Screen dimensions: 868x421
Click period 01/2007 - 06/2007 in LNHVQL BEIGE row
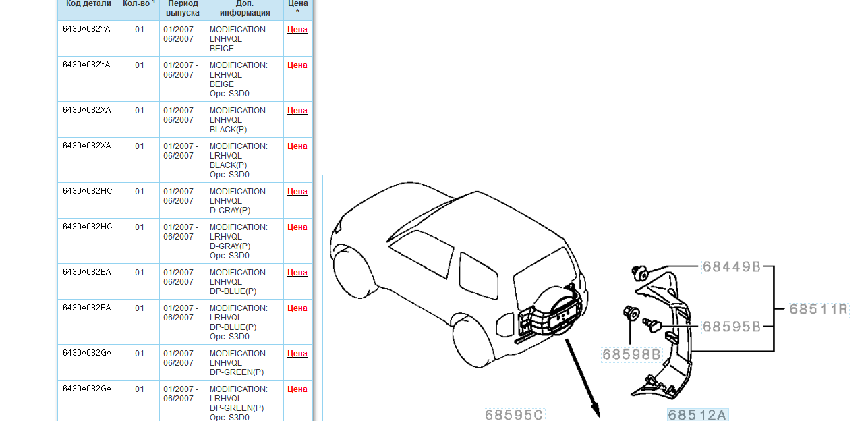tap(181, 34)
